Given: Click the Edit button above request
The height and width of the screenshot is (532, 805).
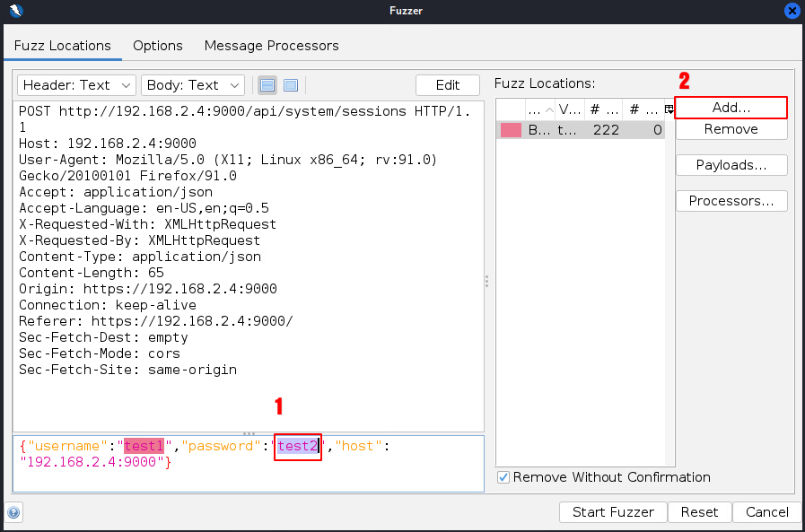Looking at the screenshot, I should 447,85.
